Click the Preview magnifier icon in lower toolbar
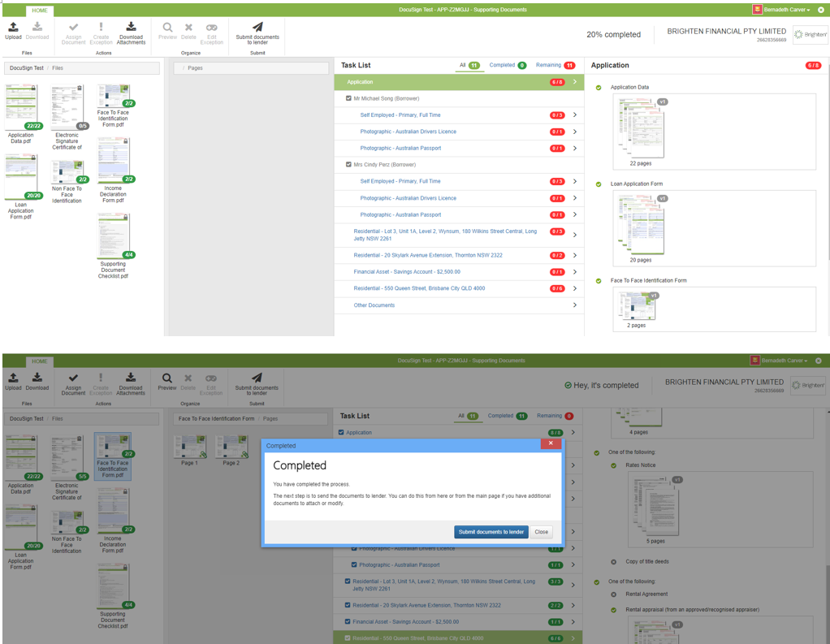Screen dimensions: 830x644 (167, 378)
